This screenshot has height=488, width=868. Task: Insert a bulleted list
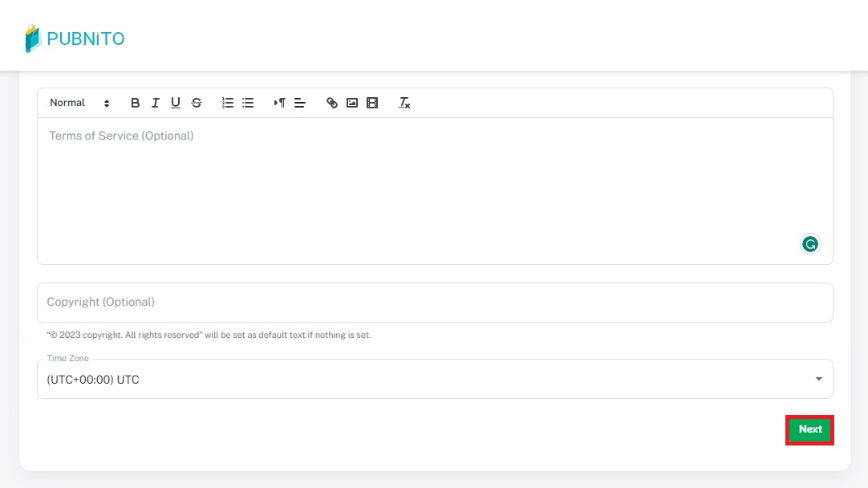click(248, 103)
